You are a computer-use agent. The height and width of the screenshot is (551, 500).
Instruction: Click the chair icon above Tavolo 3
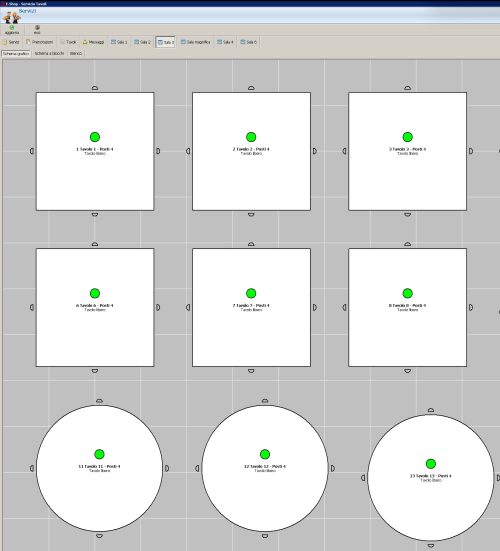point(407,88)
